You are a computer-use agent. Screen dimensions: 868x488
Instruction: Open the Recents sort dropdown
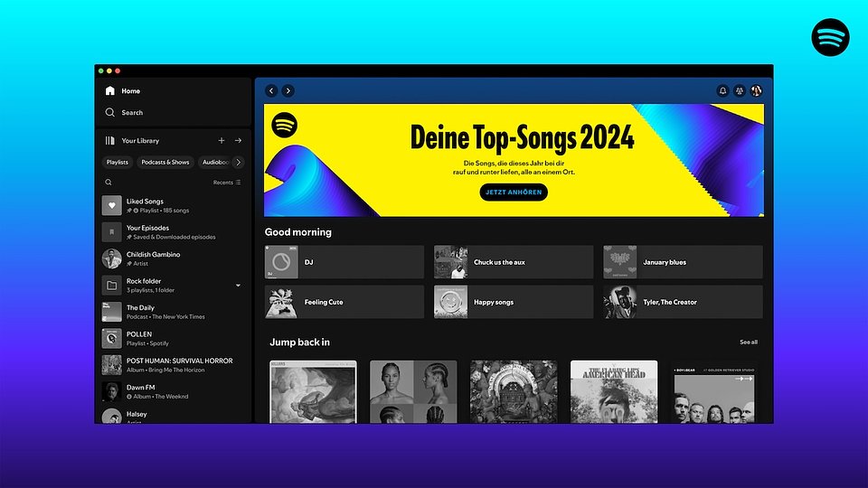(227, 183)
